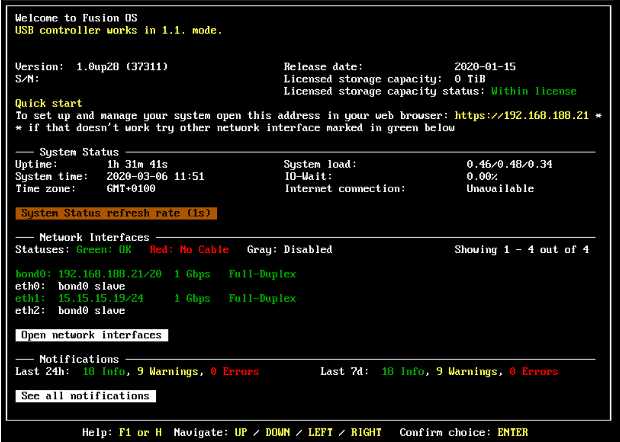Open network interfaces button
The image size is (620, 442).
coord(92,335)
